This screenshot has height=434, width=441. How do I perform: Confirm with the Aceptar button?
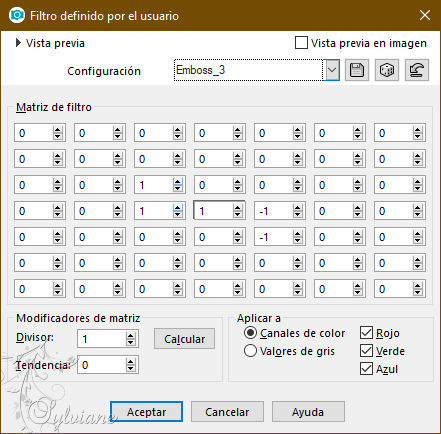146,412
